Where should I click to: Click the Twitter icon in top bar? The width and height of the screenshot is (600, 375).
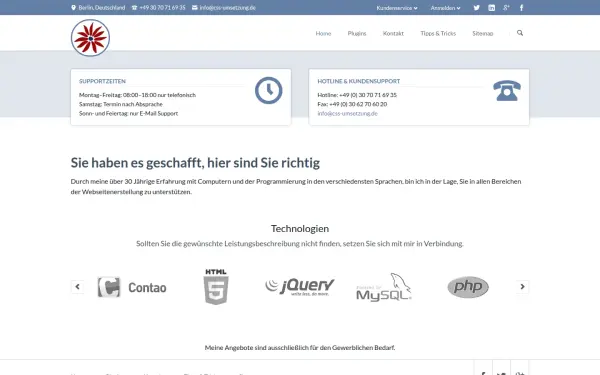click(x=476, y=8)
